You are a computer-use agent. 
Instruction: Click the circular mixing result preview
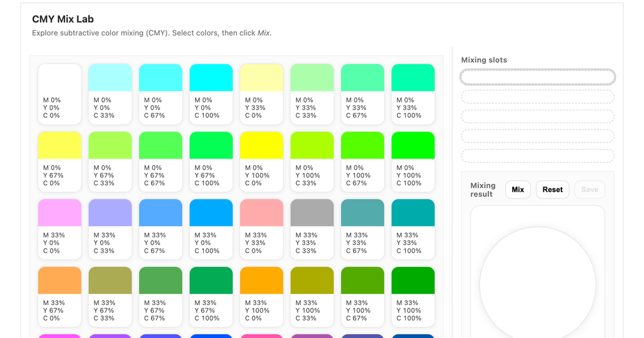(537, 284)
